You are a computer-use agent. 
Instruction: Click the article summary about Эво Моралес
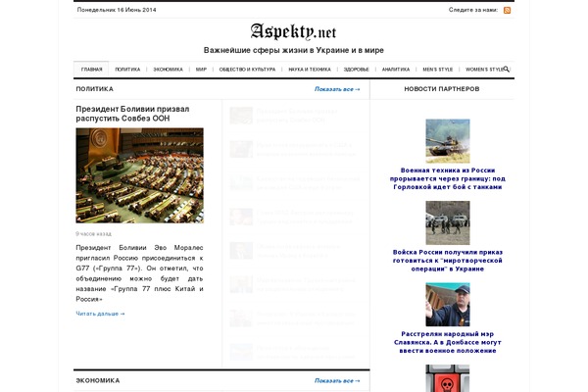click(x=139, y=273)
